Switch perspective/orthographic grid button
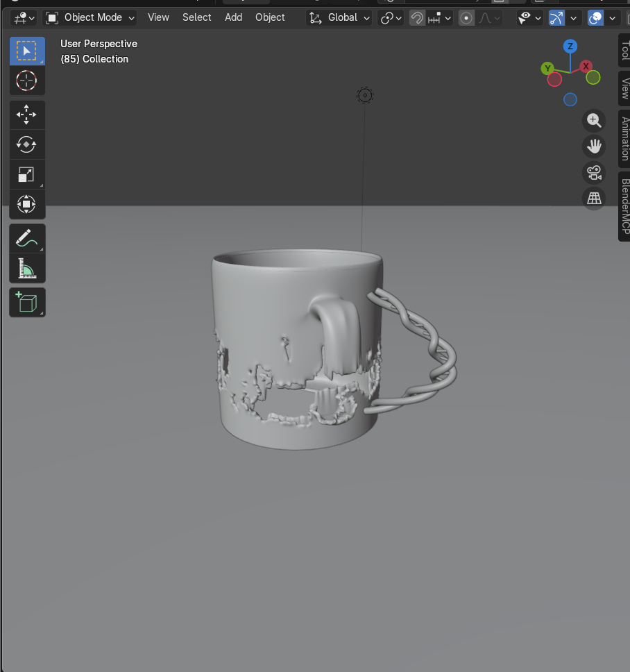 click(x=593, y=199)
